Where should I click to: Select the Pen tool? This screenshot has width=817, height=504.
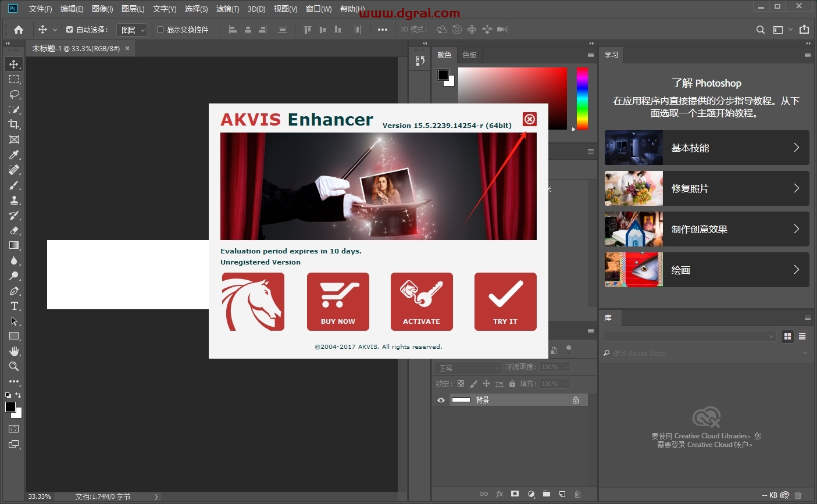click(14, 291)
